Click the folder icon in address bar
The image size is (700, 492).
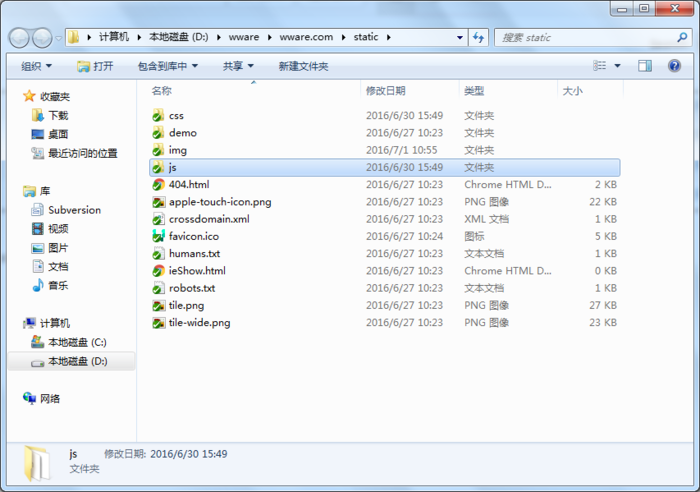[x=74, y=38]
